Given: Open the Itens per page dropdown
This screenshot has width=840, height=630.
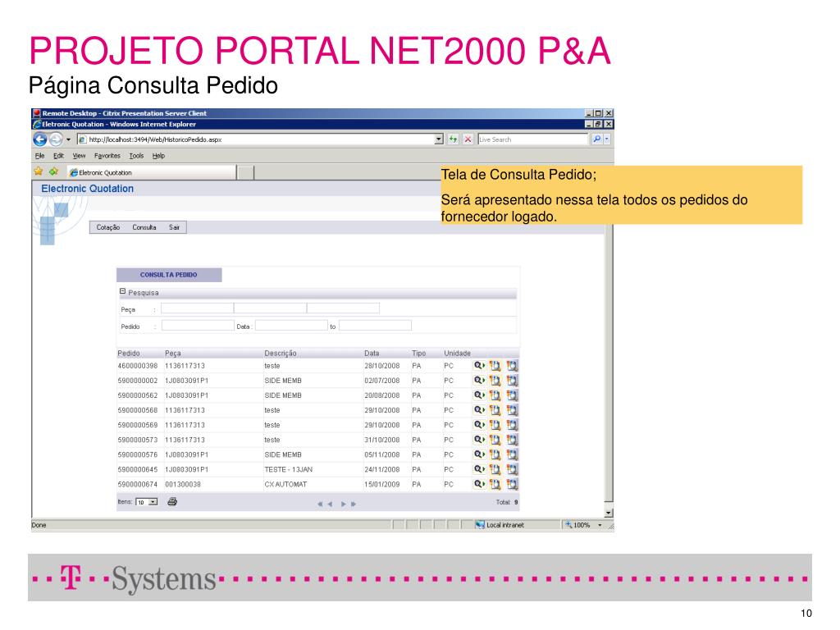Looking at the screenshot, I should point(153,502).
